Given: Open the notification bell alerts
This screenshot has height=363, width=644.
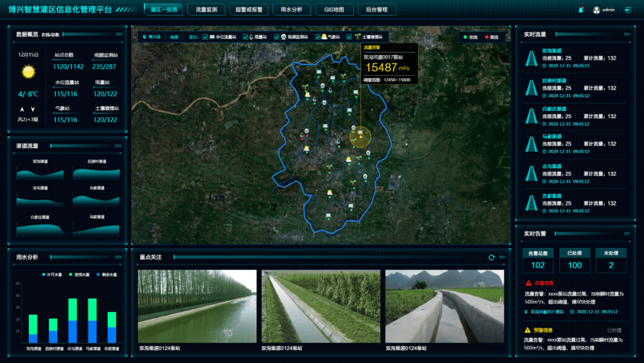Looking at the screenshot, I should coord(581,10).
